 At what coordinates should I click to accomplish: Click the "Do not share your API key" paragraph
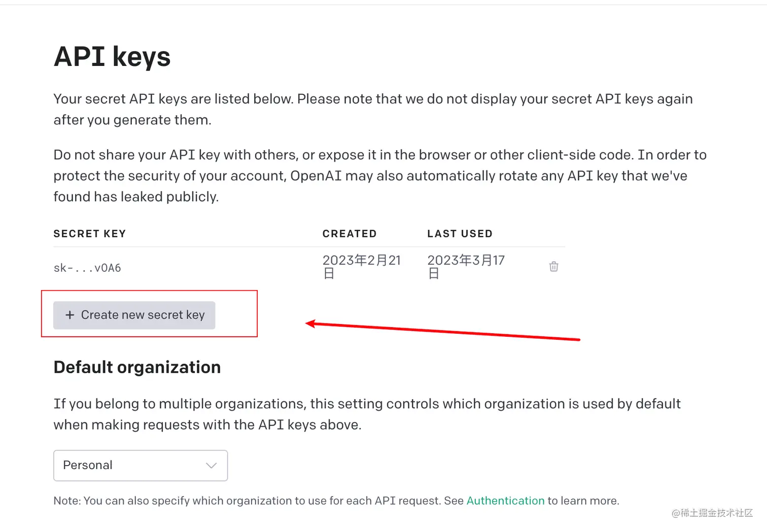tap(379, 175)
